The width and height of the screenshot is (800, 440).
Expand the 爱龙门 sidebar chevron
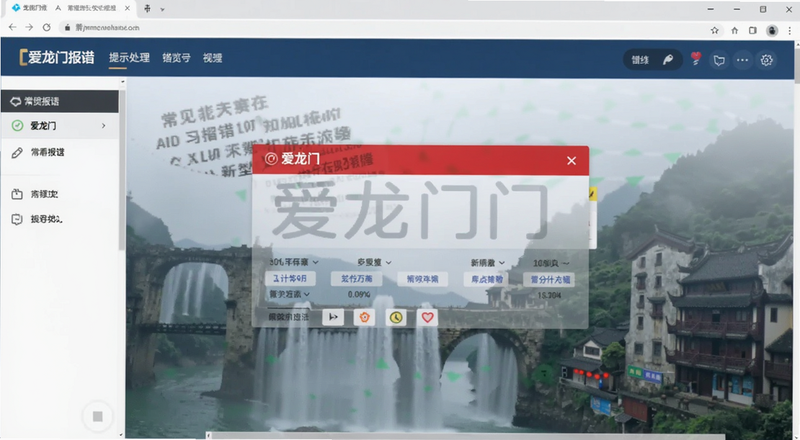coord(104,126)
